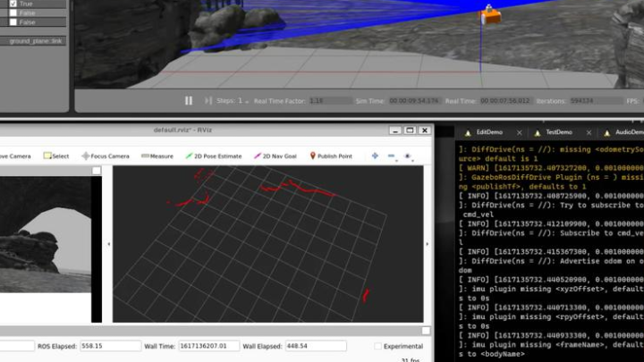
Task: Step the Gazebo simulation forward once
Action: point(208,100)
